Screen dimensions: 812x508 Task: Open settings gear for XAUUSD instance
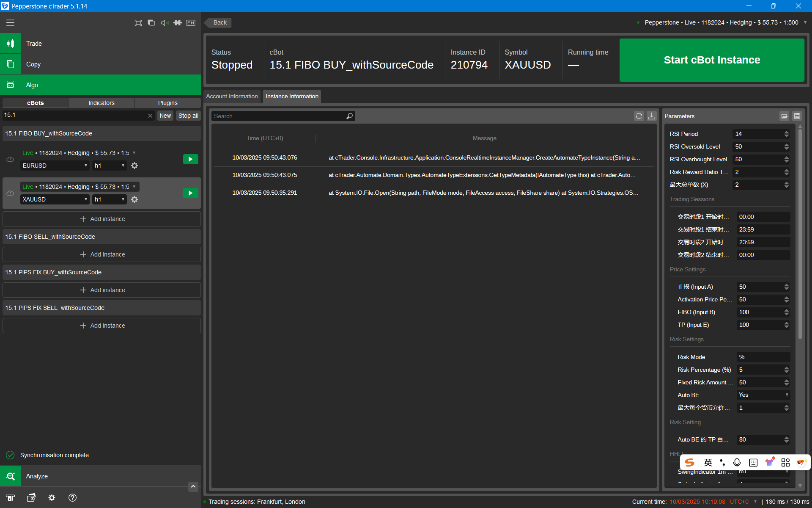click(x=134, y=199)
